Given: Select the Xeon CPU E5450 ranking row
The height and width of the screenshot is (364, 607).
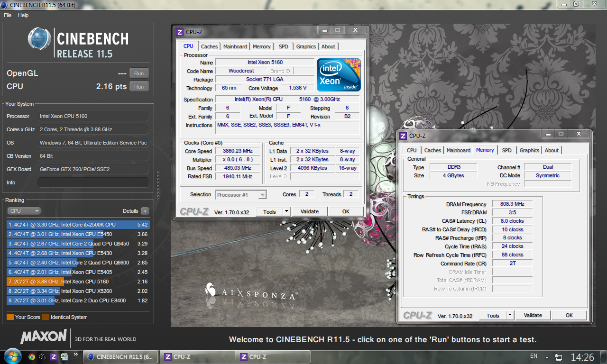Looking at the screenshot, I should pos(78,234).
